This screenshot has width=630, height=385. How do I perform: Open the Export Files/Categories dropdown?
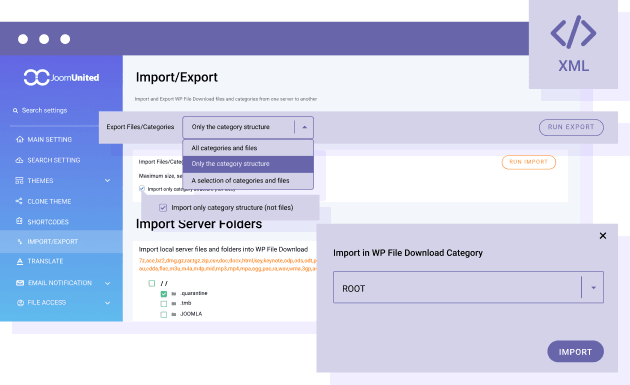coord(248,127)
